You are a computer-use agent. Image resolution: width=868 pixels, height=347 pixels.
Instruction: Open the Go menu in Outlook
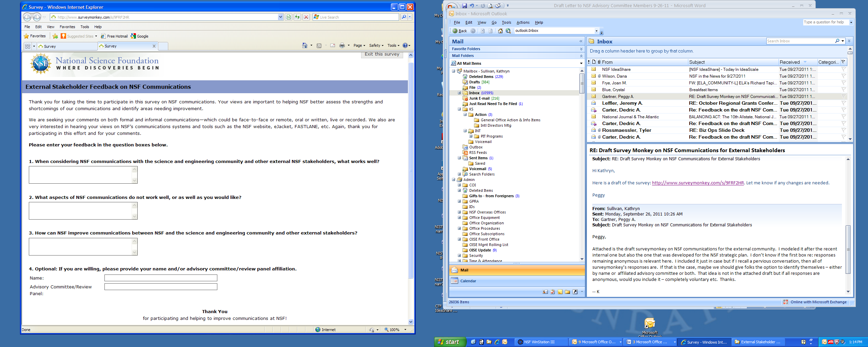coord(494,23)
